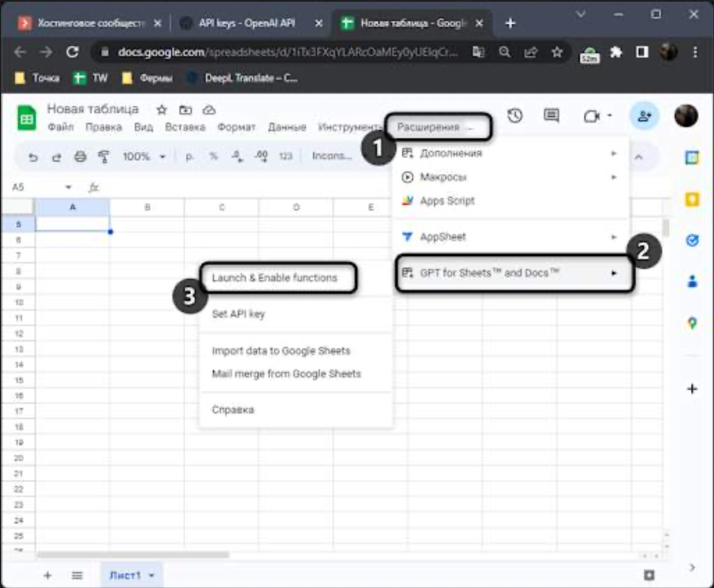
Task: Open Chrome extensions puzzle icon
Action: pyautogui.click(x=615, y=52)
